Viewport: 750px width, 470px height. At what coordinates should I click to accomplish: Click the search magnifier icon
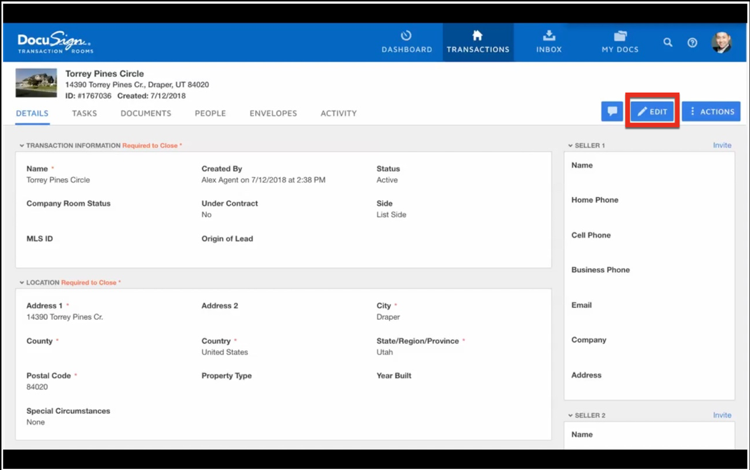point(668,43)
